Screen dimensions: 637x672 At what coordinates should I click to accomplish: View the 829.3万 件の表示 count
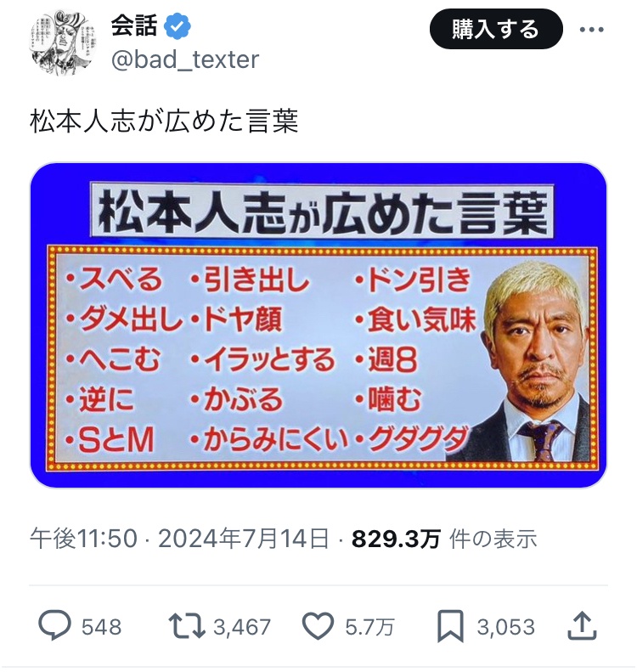pos(444,539)
